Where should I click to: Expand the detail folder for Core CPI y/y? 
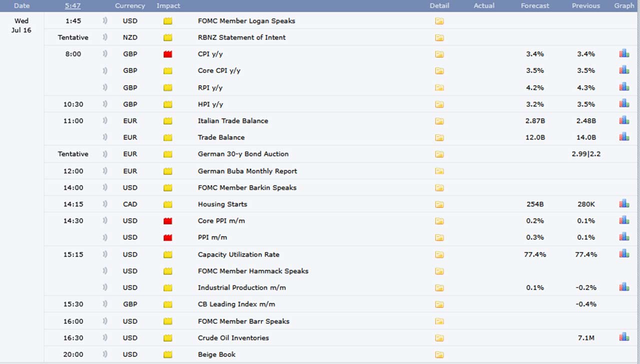(439, 71)
